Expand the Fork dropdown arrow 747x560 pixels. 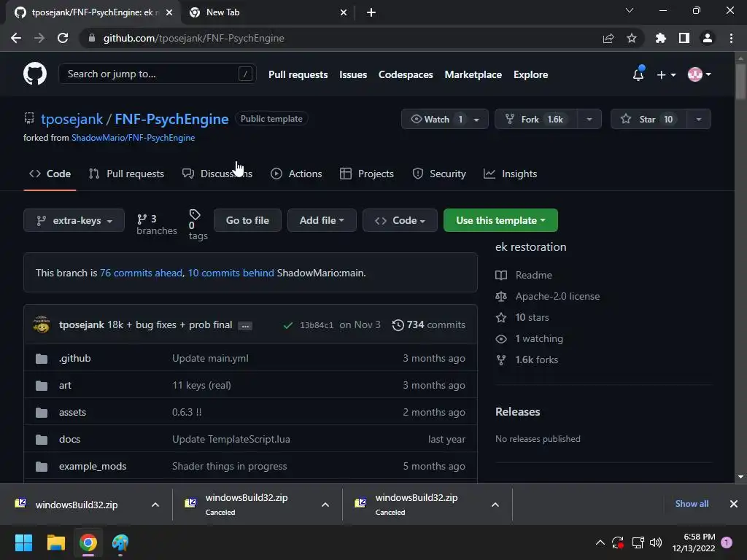point(589,120)
